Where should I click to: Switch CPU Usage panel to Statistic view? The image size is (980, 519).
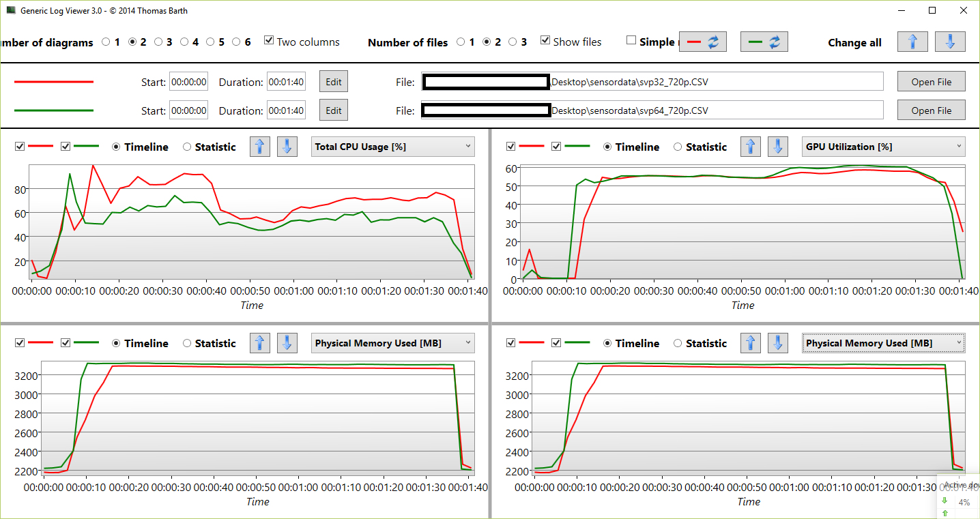pyautogui.click(x=187, y=147)
